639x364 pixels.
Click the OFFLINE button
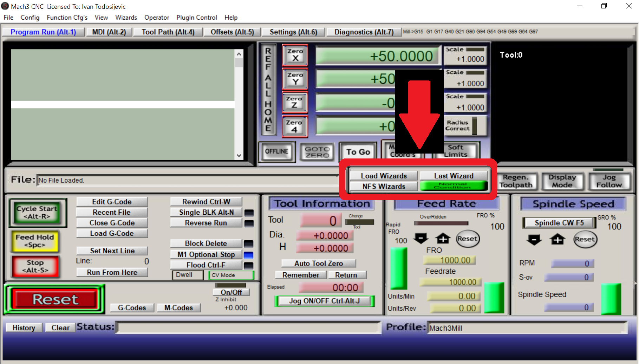click(276, 151)
